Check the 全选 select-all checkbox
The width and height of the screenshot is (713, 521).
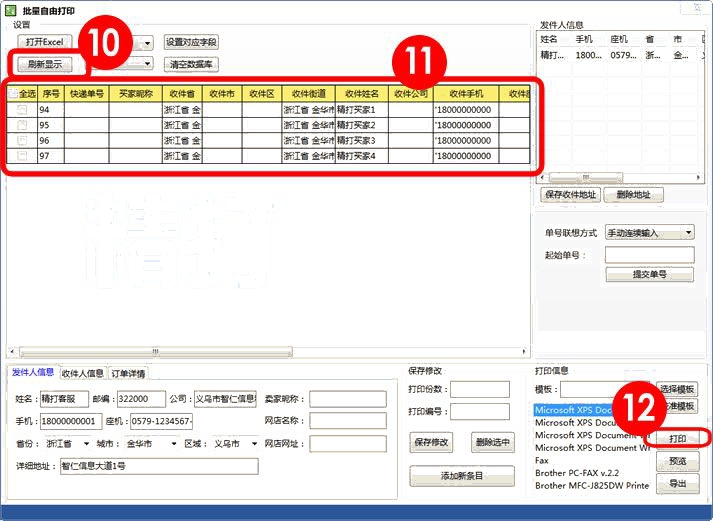(x=13, y=94)
